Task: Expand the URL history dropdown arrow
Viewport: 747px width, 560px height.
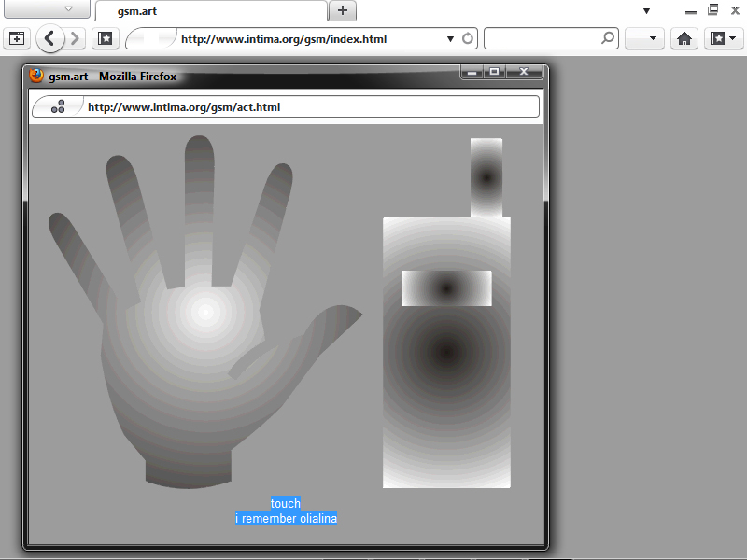Action: (450, 39)
